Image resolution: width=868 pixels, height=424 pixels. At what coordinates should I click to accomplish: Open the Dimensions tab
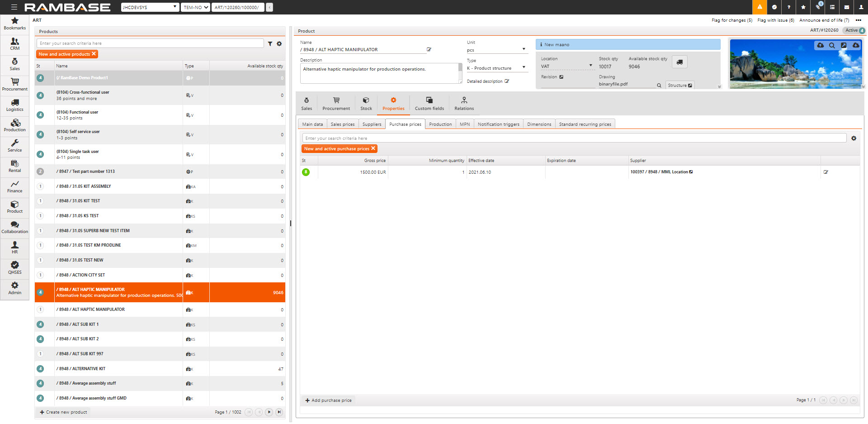pyautogui.click(x=539, y=124)
